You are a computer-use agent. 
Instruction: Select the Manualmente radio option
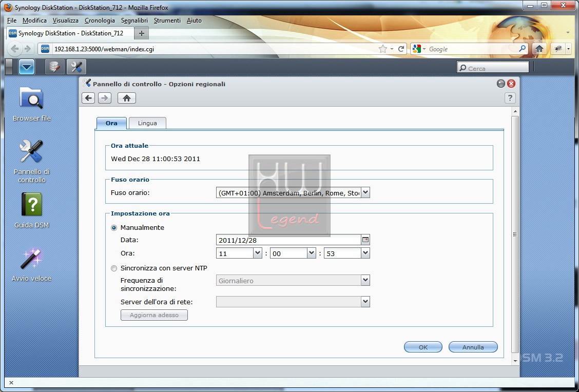click(x=114, y=228)
